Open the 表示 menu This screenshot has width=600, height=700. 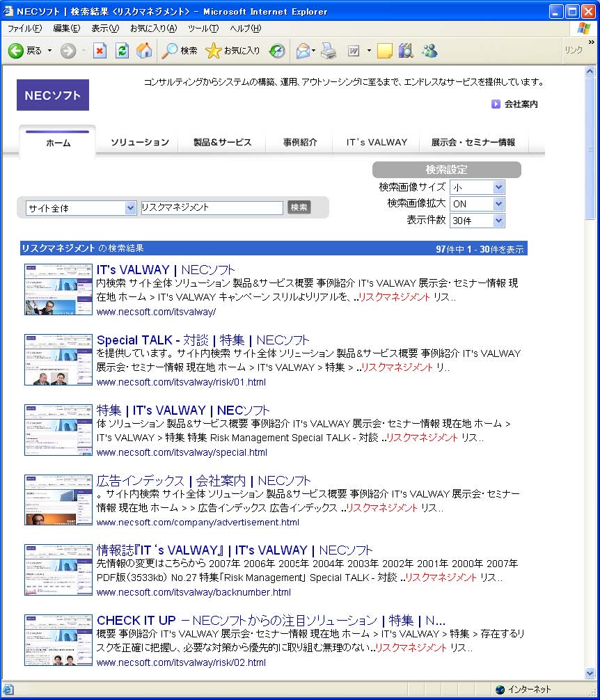click(x=105, y=28)
